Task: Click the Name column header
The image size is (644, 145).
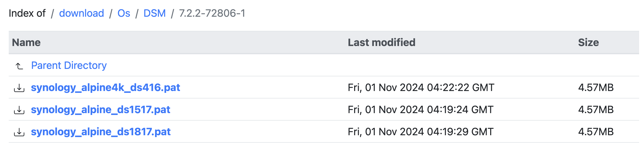Action: pos(26,42)
